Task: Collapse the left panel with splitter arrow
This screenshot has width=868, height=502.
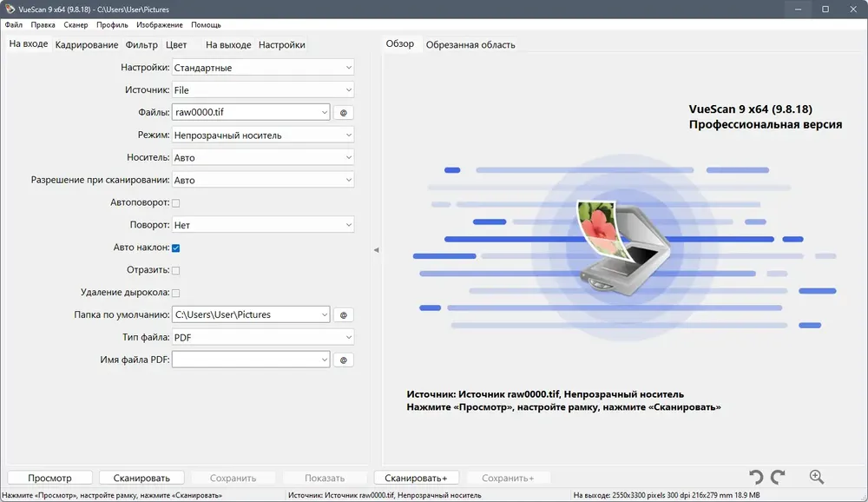Action: (x=376, y=250)
